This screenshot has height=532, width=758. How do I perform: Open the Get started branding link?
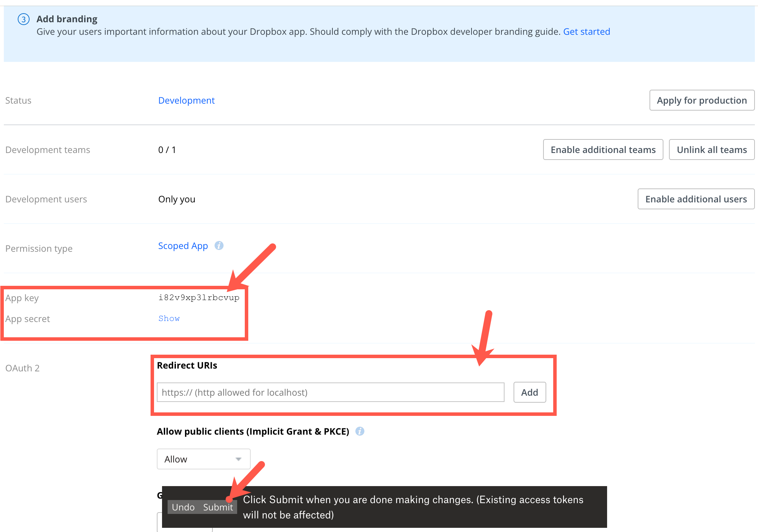pos(586,32)
